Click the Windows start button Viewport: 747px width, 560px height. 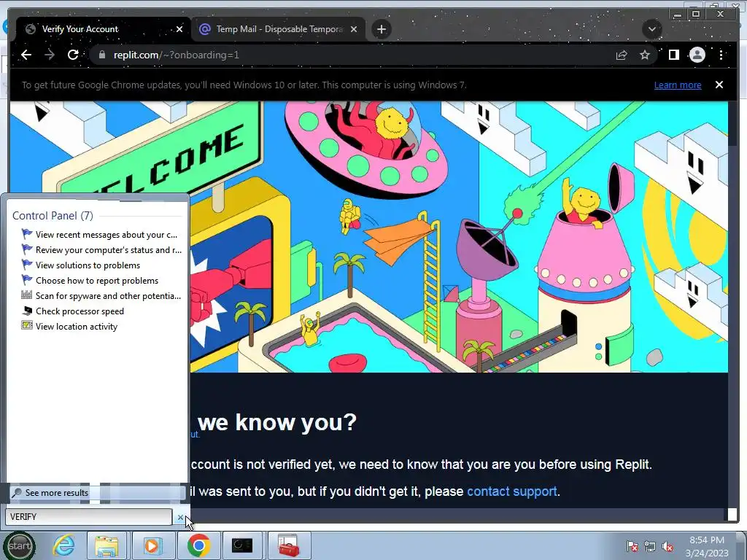[x=19, y=545]
